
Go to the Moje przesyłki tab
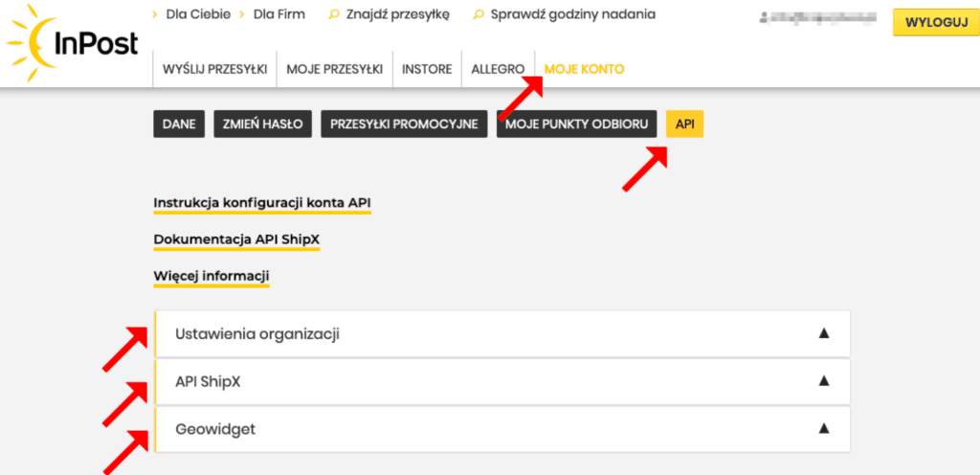[x=335, y=69]
